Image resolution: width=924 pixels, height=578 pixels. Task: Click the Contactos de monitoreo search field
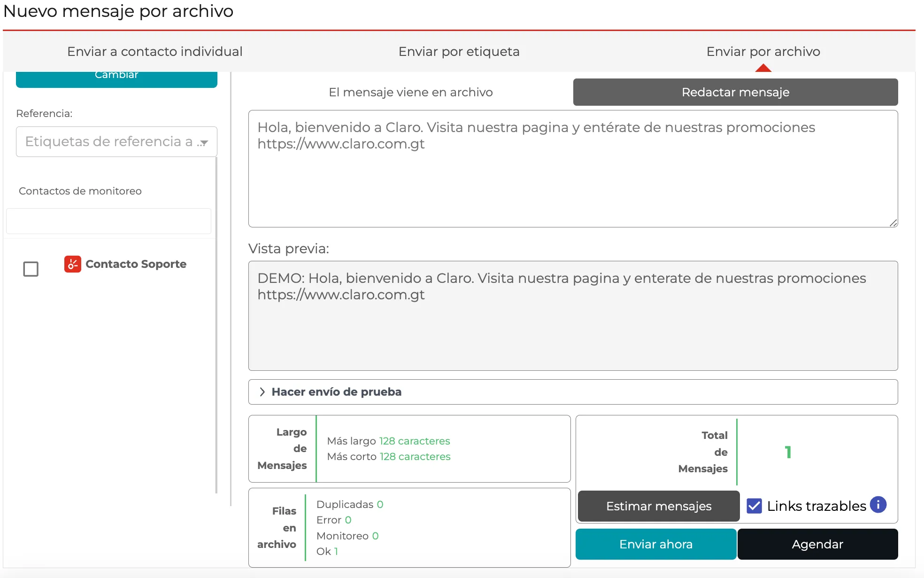click(x=108, y=221)
